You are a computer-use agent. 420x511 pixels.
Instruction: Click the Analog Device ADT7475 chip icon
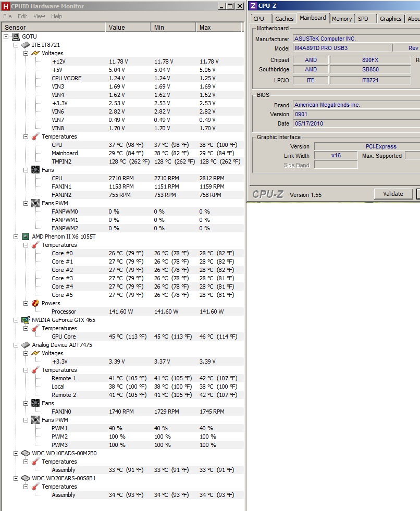click(26, 345)
